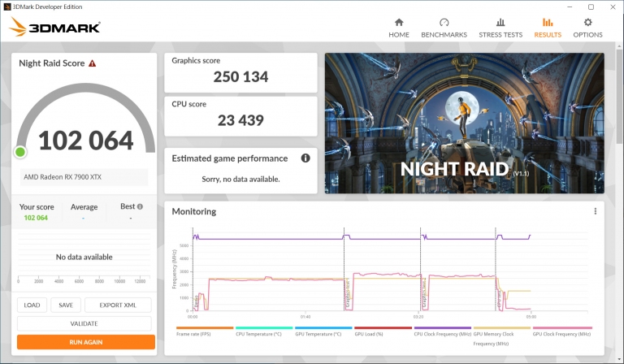Click the LOAD button

pos(32,305)
